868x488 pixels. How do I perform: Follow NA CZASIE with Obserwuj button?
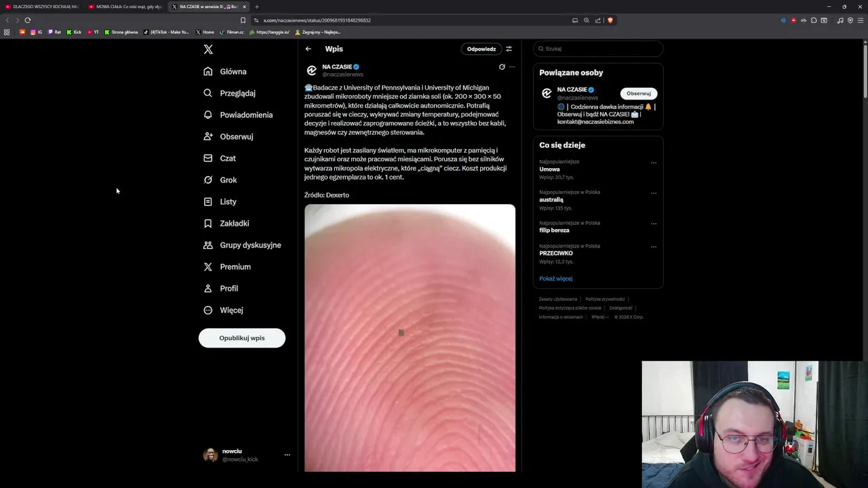click(638, 94)
